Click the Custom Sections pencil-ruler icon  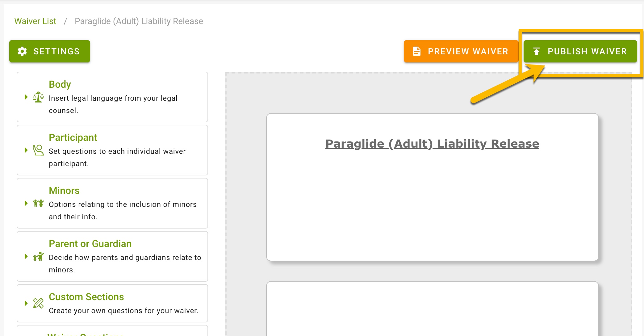[x=38, y=303]
